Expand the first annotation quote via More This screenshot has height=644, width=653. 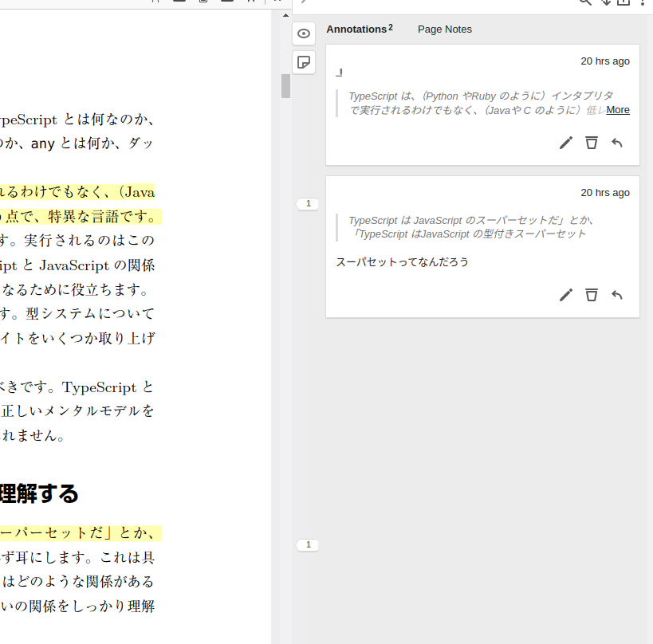[618, 110]
